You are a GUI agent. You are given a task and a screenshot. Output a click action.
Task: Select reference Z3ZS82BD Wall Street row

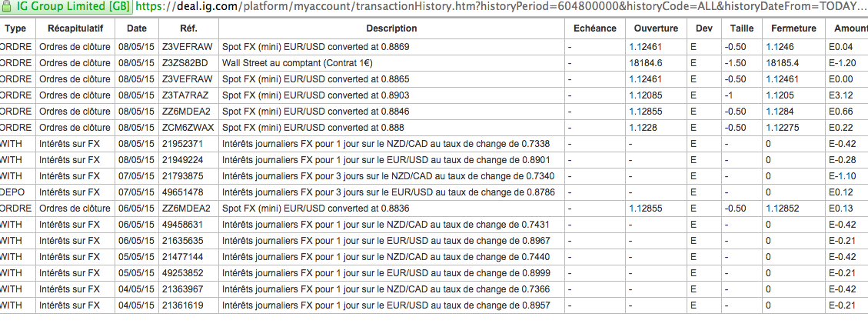[x=185, y=62]
